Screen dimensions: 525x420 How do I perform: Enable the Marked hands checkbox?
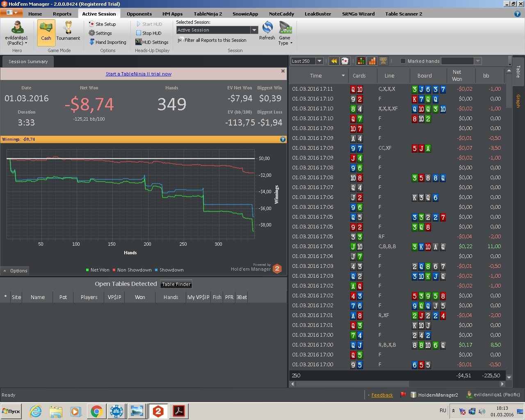[x=403, y=61]
